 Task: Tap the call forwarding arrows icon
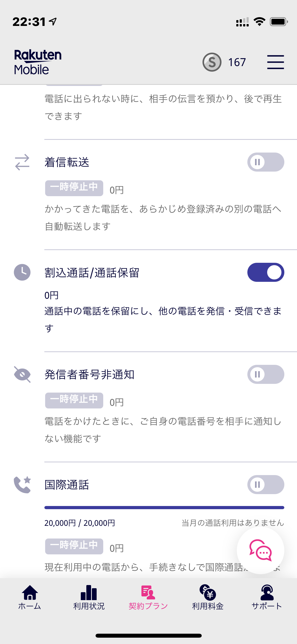22,162
